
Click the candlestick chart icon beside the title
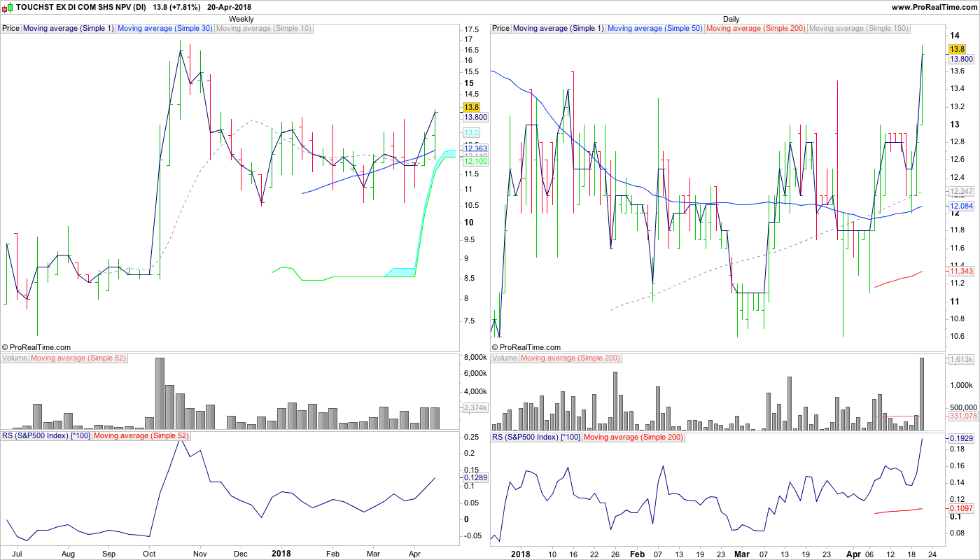click(7, 6)
